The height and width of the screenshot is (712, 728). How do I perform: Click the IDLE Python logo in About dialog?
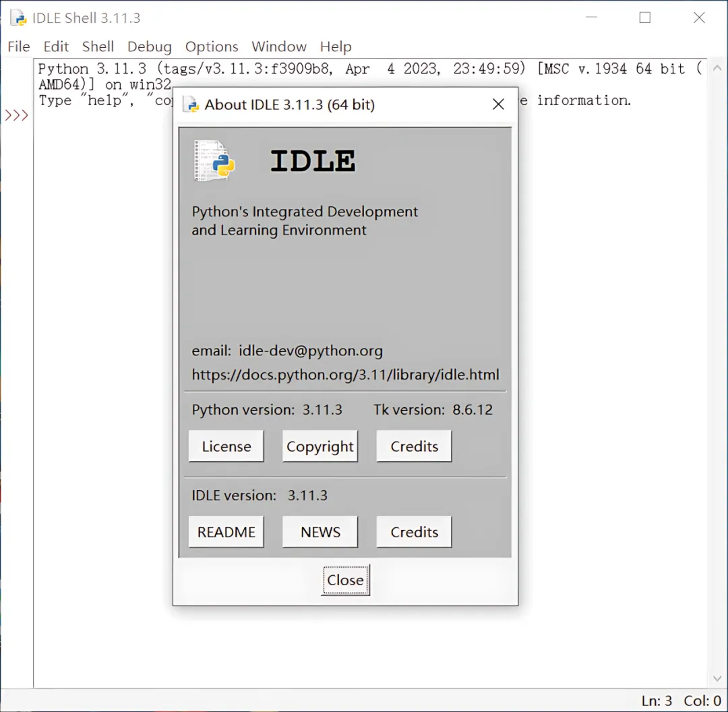[214, 160]
